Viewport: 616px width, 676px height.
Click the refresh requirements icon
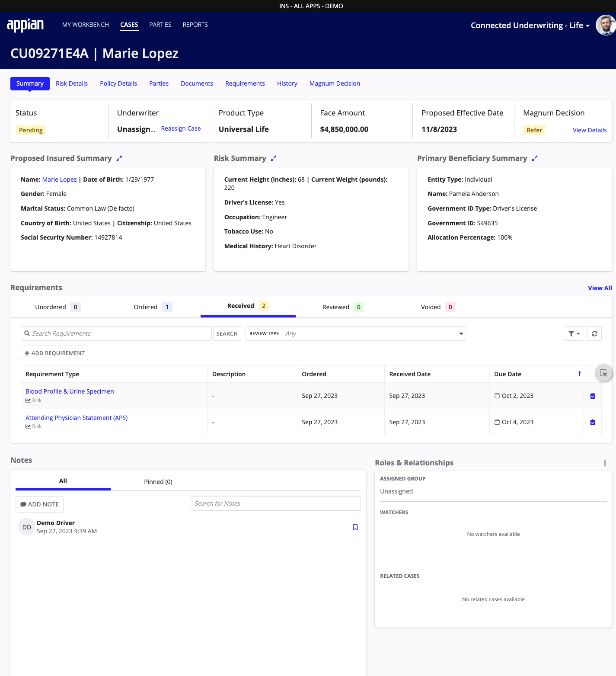(x=594, y=333)
